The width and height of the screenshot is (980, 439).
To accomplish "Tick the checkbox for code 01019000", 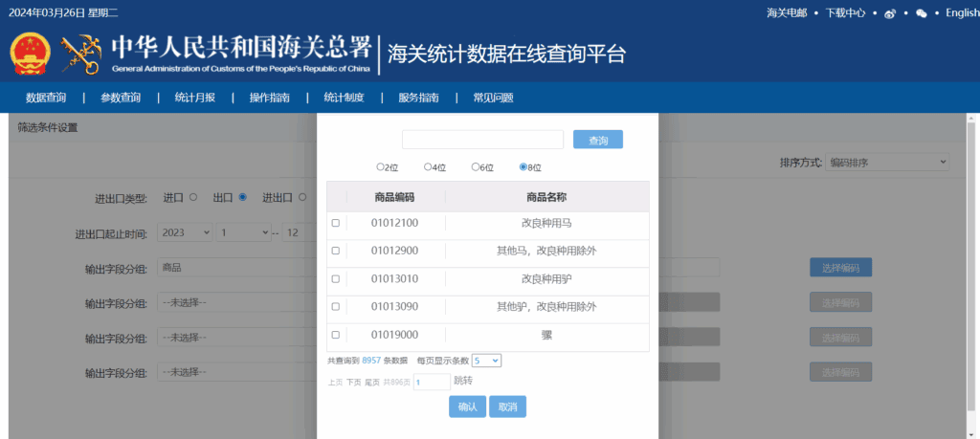I will tap(335, 335).
